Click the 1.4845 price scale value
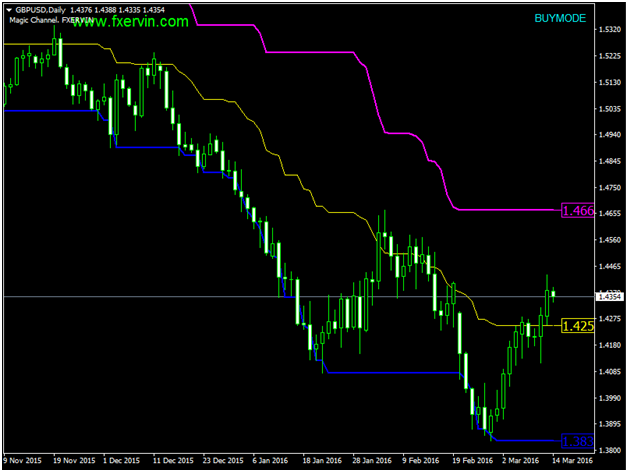The image size is (628, 472). point(610,161)
